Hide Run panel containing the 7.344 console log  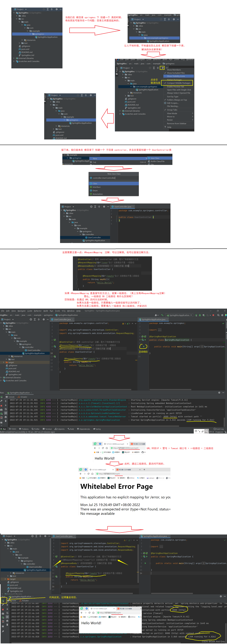click(x=223, y=393)
